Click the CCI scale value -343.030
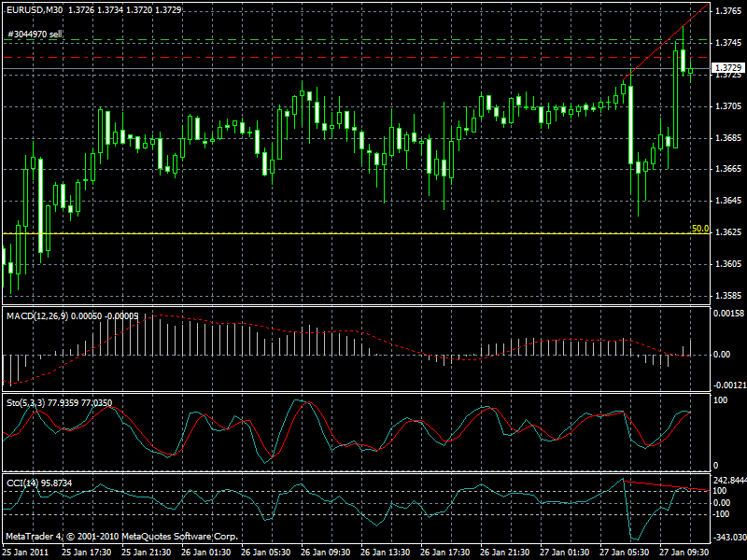The height and width of the screenshot is (560, 747). 729,538
